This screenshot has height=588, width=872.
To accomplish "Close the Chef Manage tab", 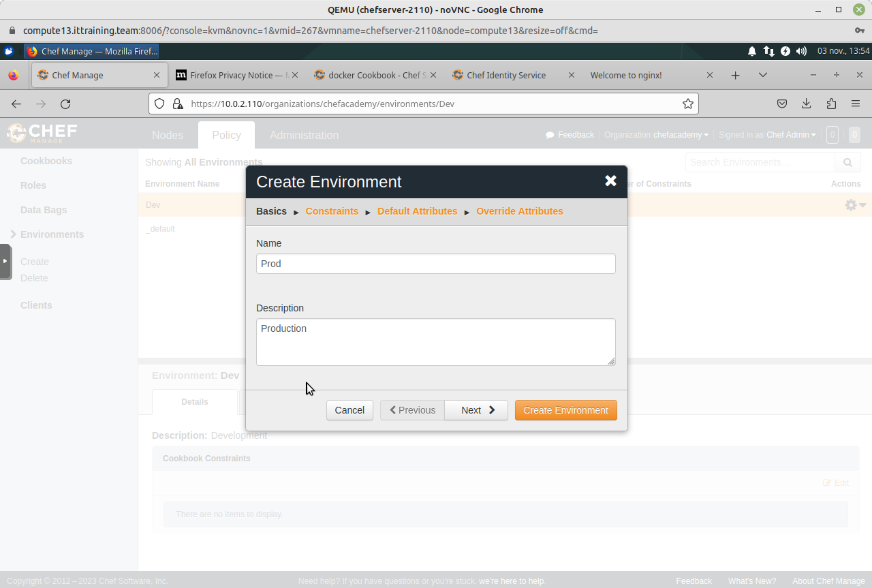I will (x=157, y=75).
